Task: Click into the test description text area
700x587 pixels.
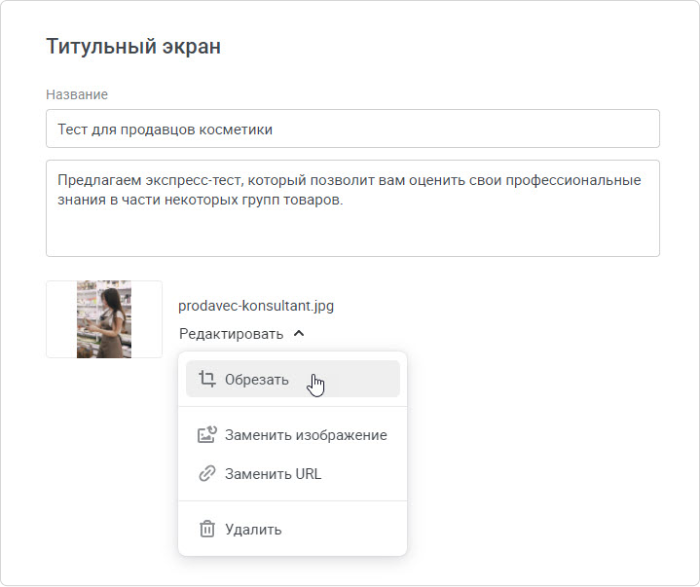Action: [353, 208]
